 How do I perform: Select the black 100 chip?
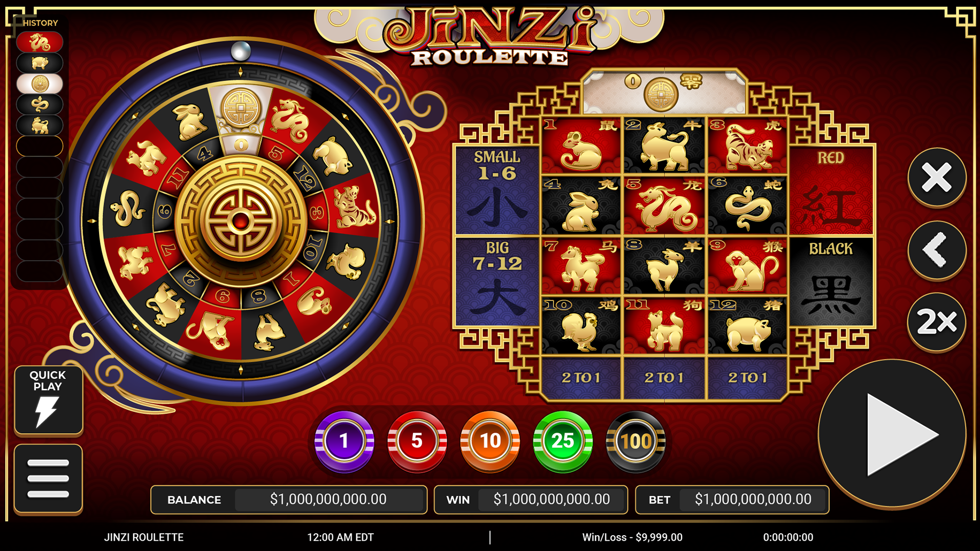click(635, 441)
